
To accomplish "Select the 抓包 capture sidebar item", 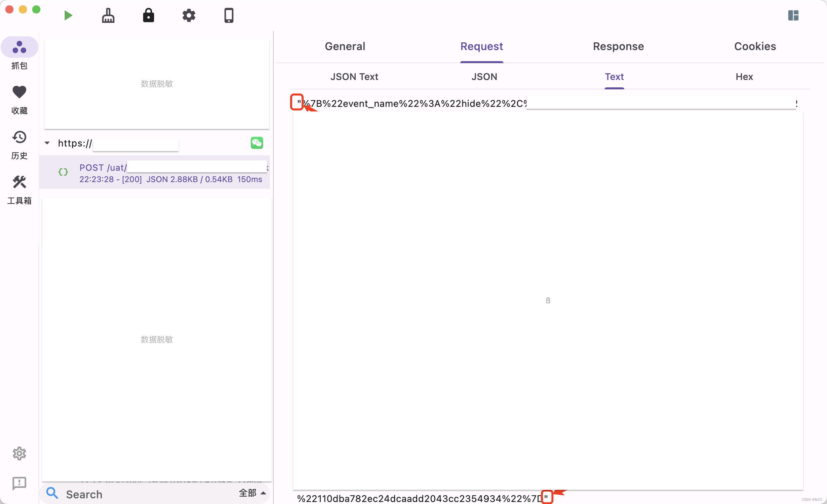I will coord(19,54).
